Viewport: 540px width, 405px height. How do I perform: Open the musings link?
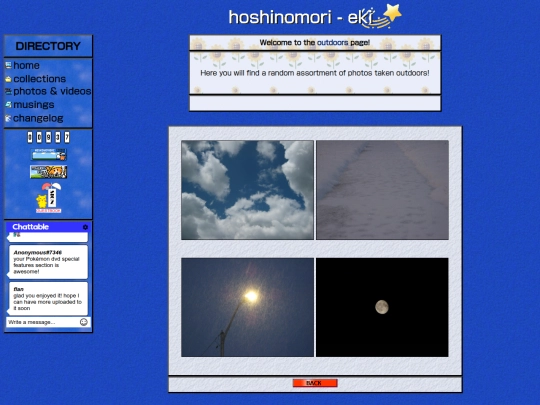click(34, 104)
